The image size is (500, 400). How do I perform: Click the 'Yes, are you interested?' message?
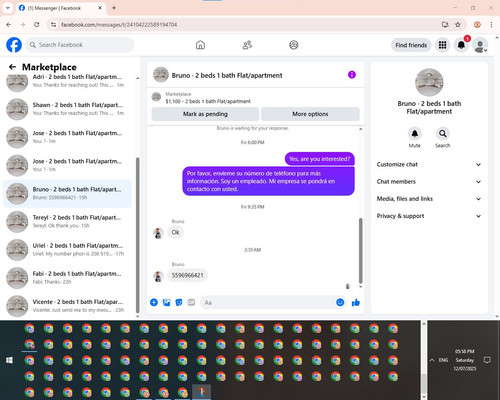[320, 159]
